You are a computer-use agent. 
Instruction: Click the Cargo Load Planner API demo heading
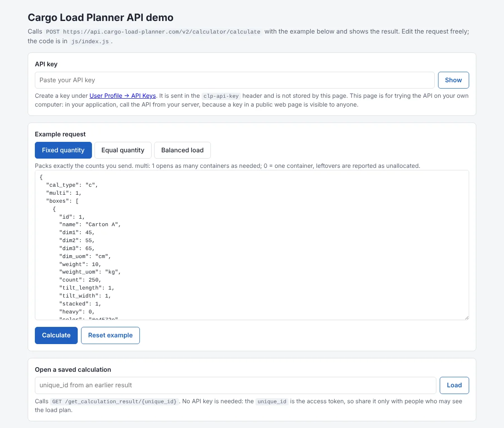click(100, 18)
